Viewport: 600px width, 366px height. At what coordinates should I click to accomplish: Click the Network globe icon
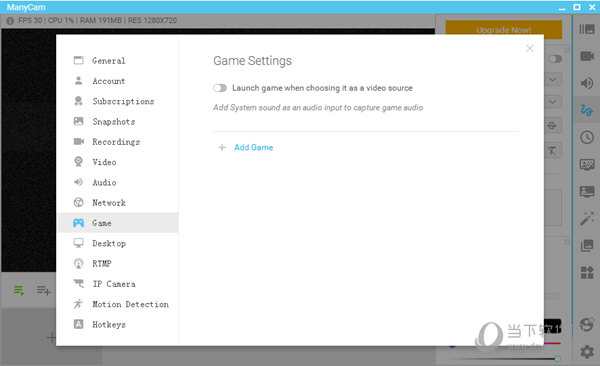(x=78, y=202)
